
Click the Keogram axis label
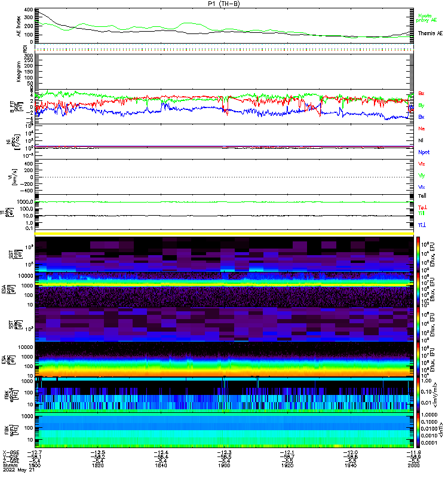(x=19, y=71)
